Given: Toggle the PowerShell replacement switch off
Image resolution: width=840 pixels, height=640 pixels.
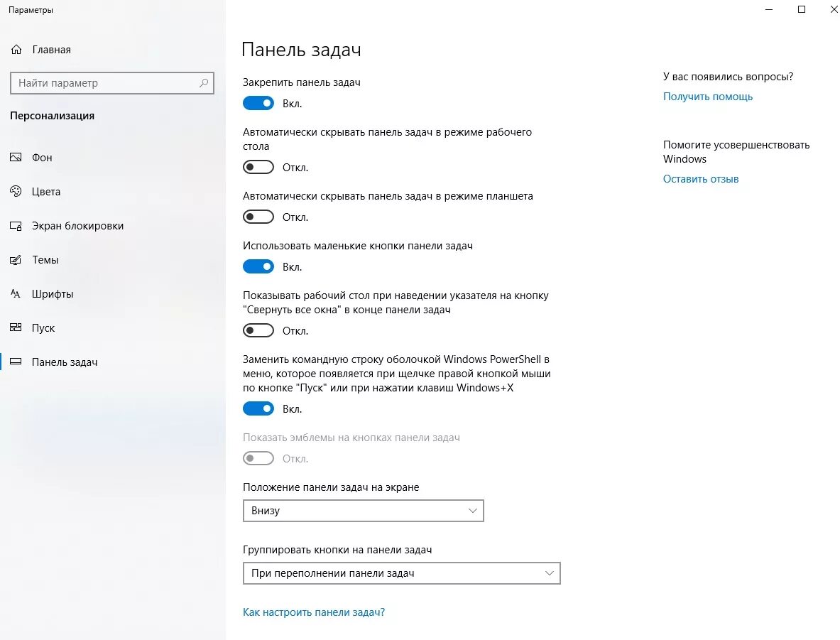Looking at the screenshot, I should [258, 409].
